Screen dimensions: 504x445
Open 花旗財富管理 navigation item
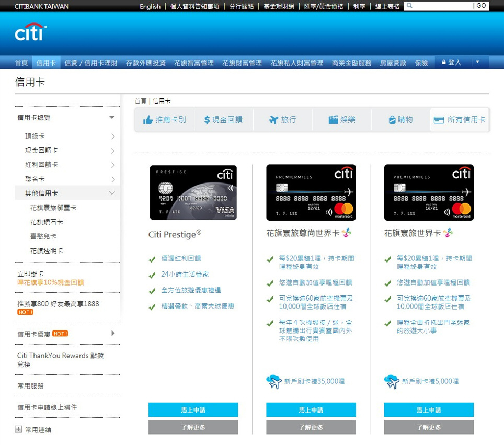[242, 63]
